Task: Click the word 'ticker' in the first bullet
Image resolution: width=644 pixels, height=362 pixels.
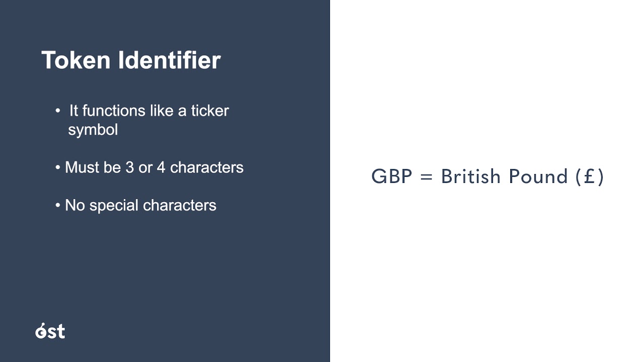Action: coord(210,111)
